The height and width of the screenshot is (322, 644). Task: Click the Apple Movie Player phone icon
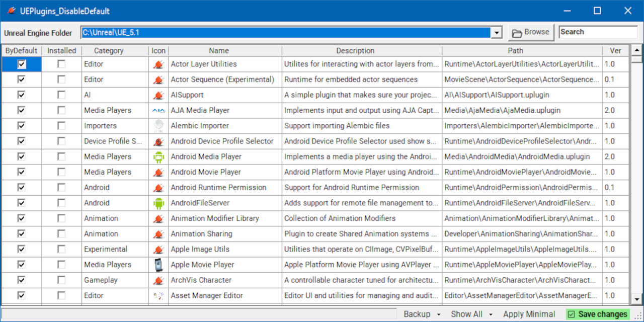tap(158, 265)
